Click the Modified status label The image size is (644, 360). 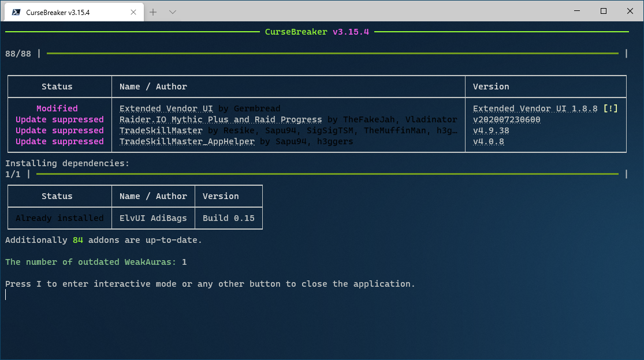[57, 108]
